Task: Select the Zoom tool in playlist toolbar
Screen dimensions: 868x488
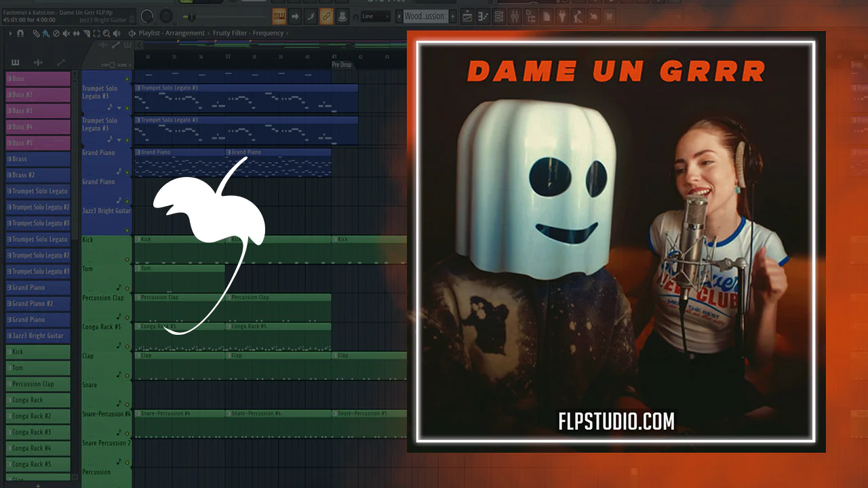Action: click(x=106, y=33)
